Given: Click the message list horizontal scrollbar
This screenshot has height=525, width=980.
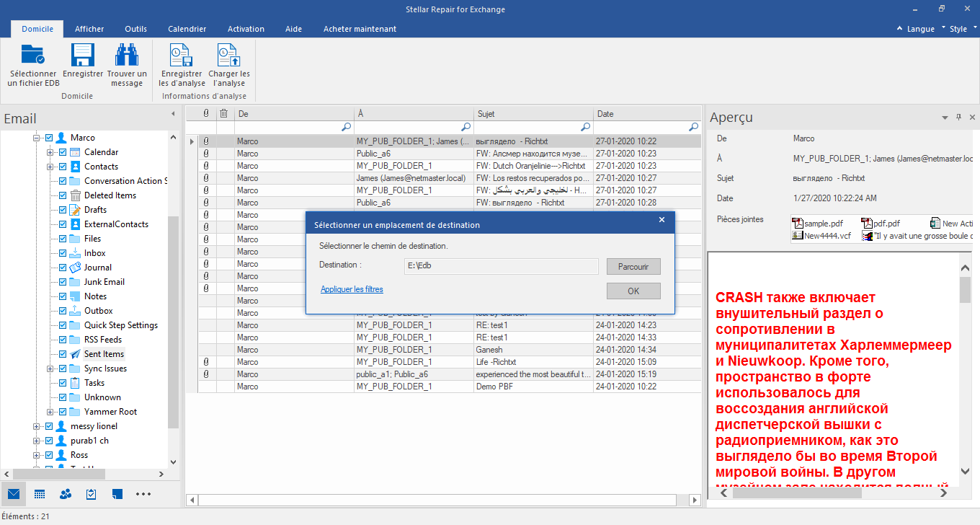Looking at the screenshot, I should coord(437,500).
